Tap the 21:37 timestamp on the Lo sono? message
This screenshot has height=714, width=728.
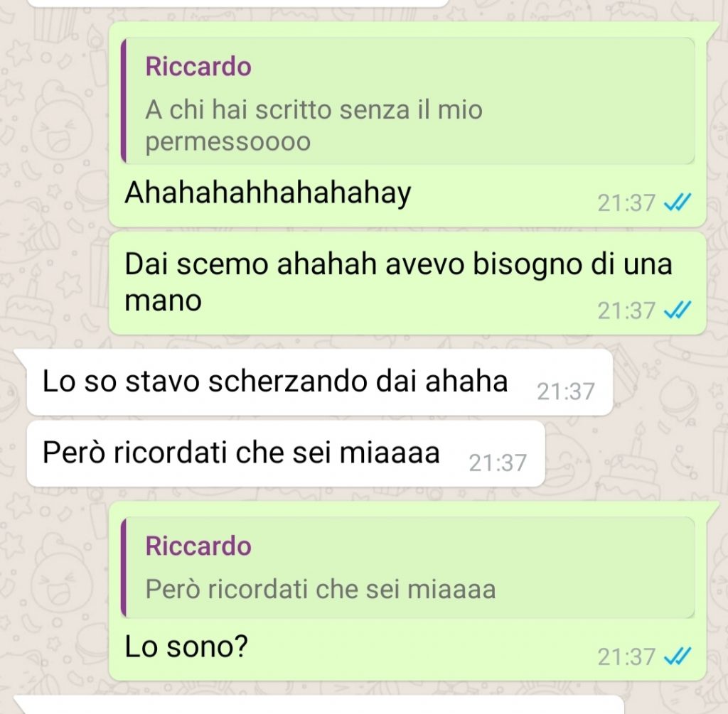point(626,657)
